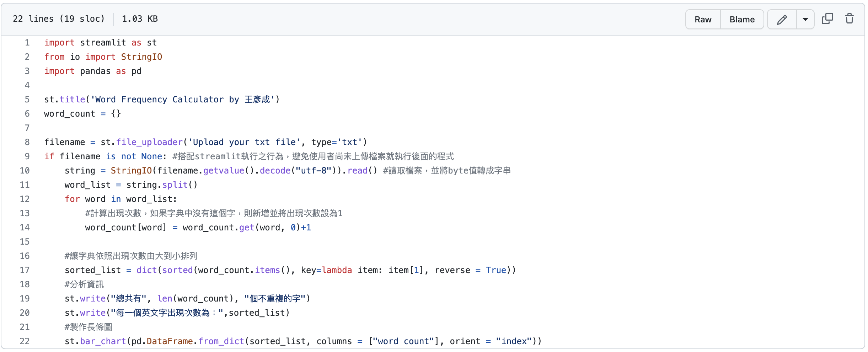Click the copy icon beside the delete icon
Image resolution: width=868 pixels, height=352 pixels.
click(x=827, y=18)
